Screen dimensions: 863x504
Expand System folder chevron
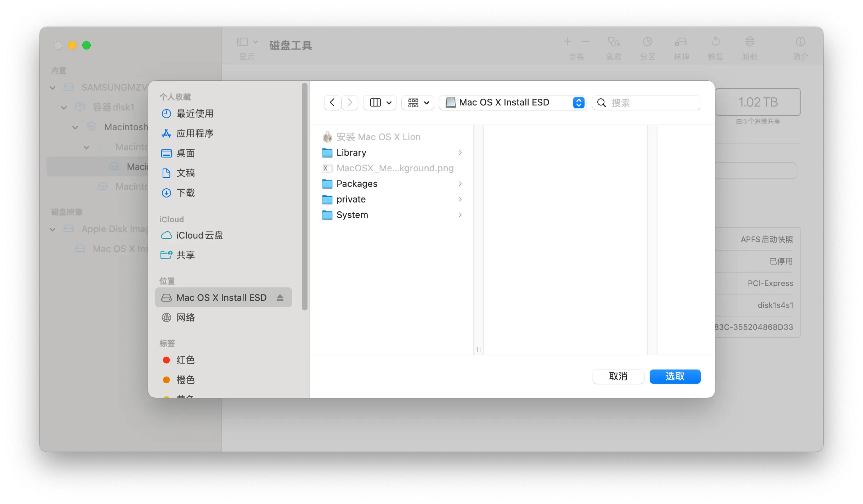[460, 215]
